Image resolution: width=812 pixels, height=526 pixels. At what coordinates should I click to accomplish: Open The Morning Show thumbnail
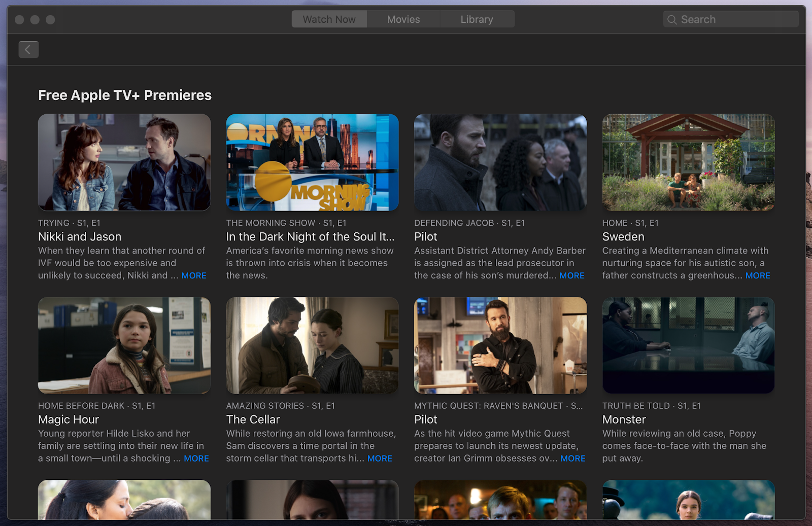(x=313, y=162)
